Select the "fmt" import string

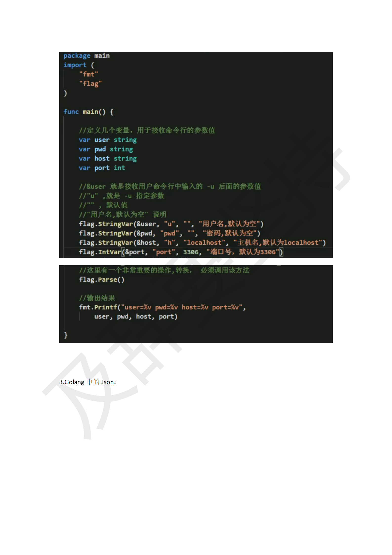(88, 74)
